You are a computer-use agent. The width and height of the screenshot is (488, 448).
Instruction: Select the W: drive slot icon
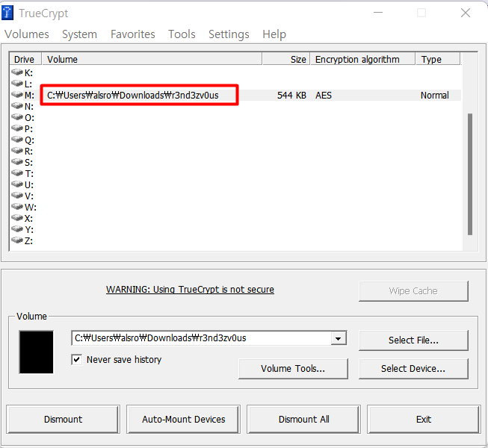(x=17, y=207)
